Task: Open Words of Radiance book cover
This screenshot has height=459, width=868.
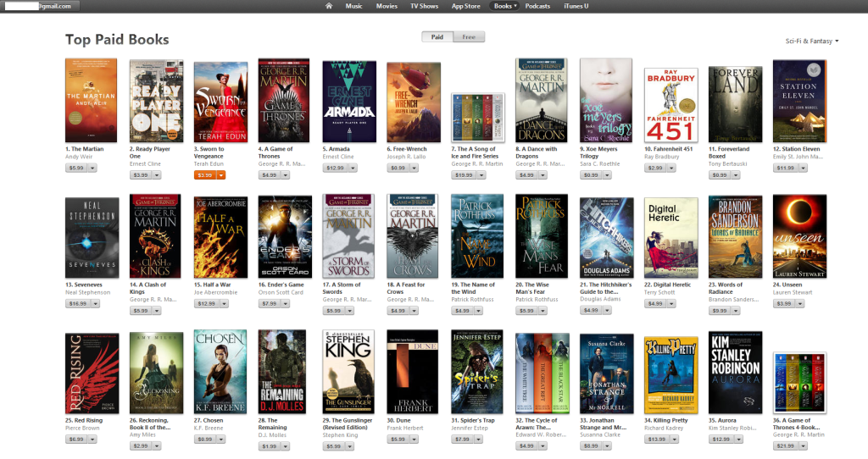Action: [x=735, y=236]
